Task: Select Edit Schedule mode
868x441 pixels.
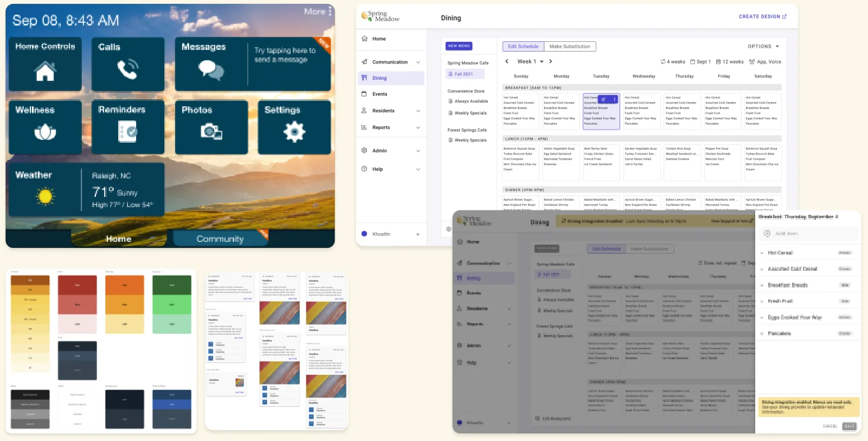Action: click(x=523, y=47)
